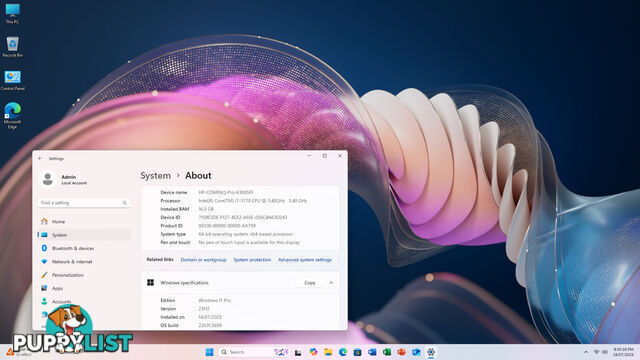Open Domain or workgroup link

(x=203, y=260)
